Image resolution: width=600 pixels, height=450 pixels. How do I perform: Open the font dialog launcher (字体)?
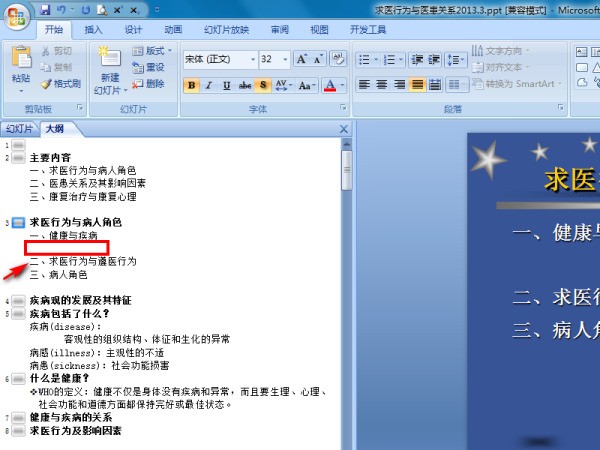(x=343, y=108)
